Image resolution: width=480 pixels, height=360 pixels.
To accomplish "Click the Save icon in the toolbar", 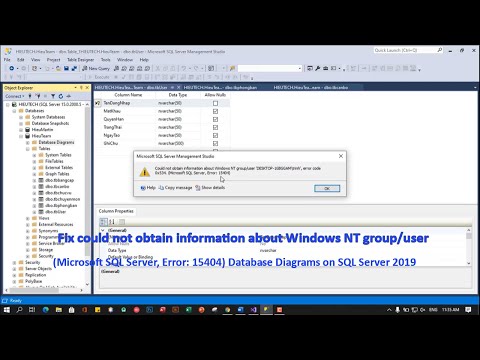I will [x=66, y=68].
